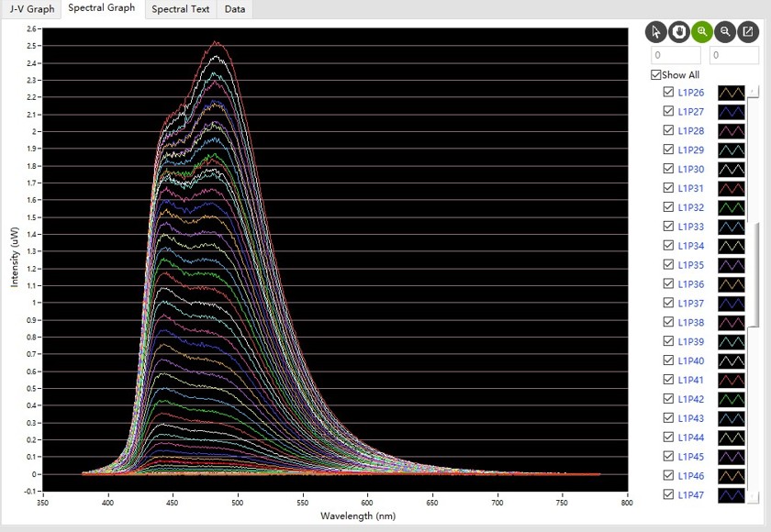Image resolution: width=771 pixels, height=532 pixels.
Task: Open the L1P28 line color swatch
Action: pyautogui.click(x=732, y=130)
